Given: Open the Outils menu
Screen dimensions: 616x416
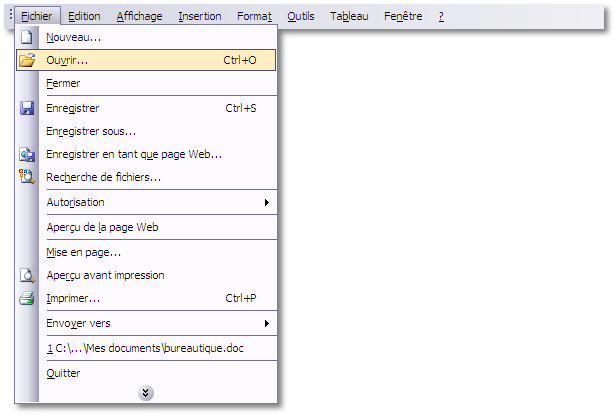Looking at the screenshot, I should coord(301,16).
